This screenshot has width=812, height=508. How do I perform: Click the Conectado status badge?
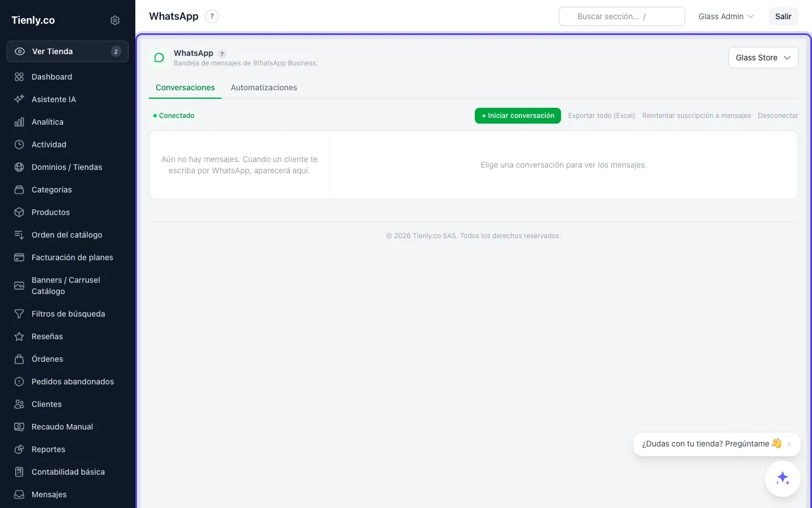(174, 116)
